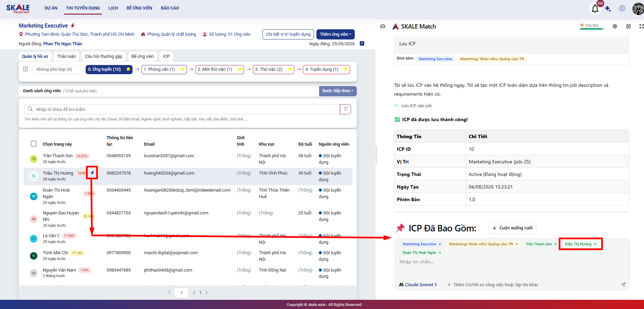Open the DỰ ÁN menu
The image size is (644, 309).
pos(51,8)
